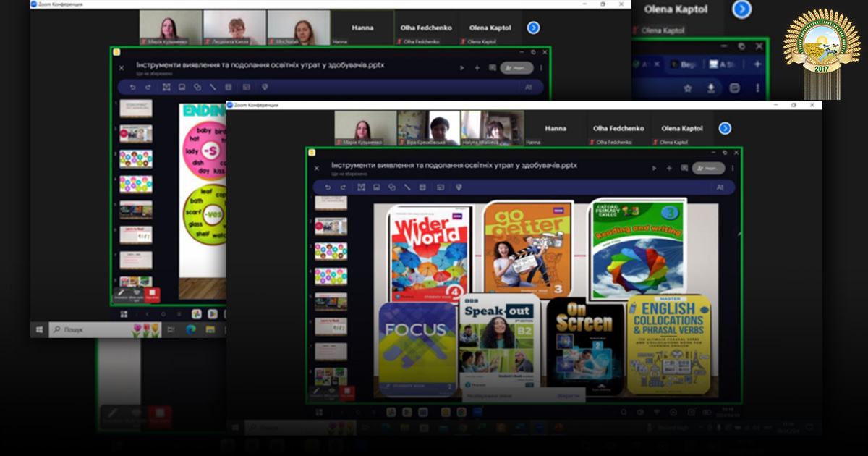Screen dimensions: 868x456
Task: Select Olha Fedchenko tile in front Zoom window
Action: [618, 128]
